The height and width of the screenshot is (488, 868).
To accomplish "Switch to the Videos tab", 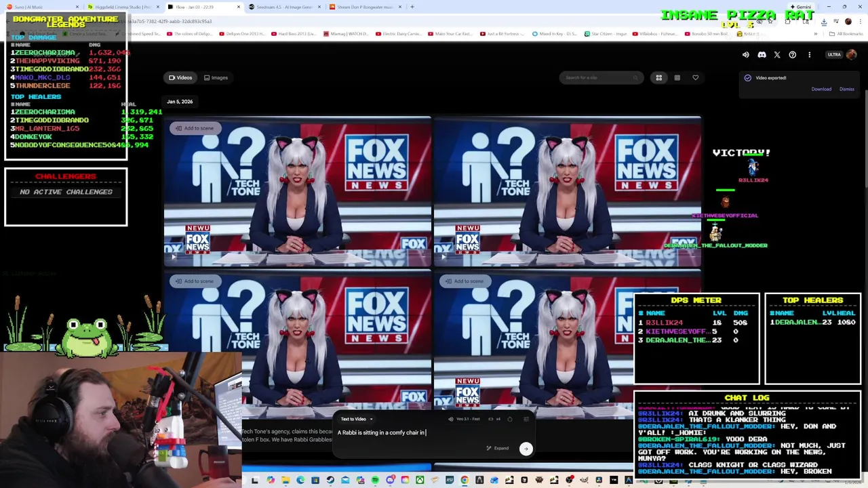I will 180,78.
